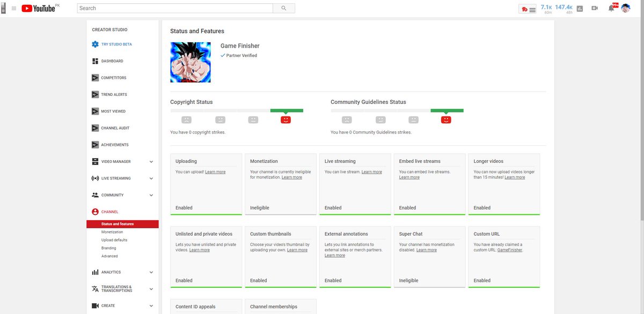Open the hamburger guide menu
Screen dimensions: 644x314
(x=14, y=8)
